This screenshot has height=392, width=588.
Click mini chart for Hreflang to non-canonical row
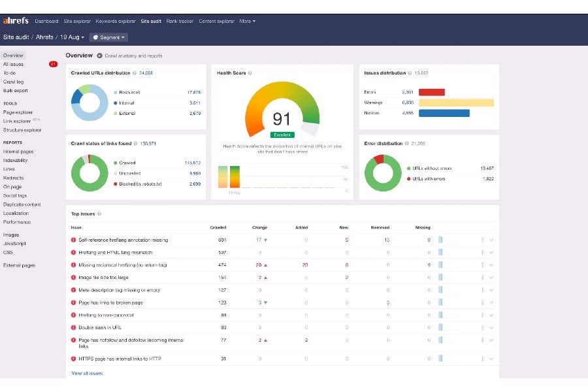click(440, 315)
